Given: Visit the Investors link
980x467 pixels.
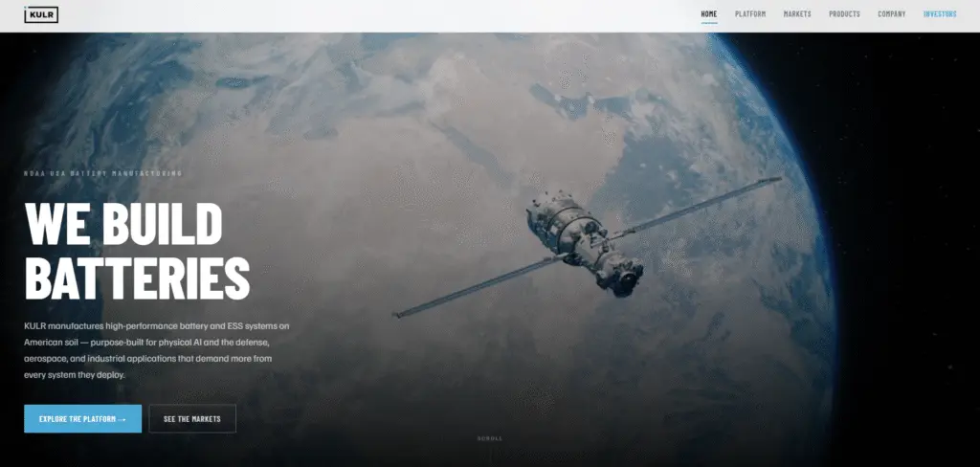Looking at the screenshot, I should tap(940, 13).
